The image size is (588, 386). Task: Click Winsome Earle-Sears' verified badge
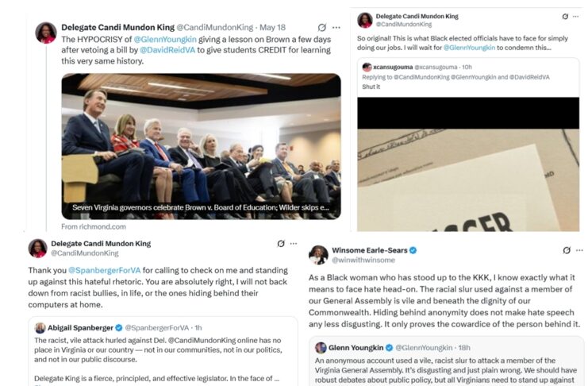click(x=413, y=250)
